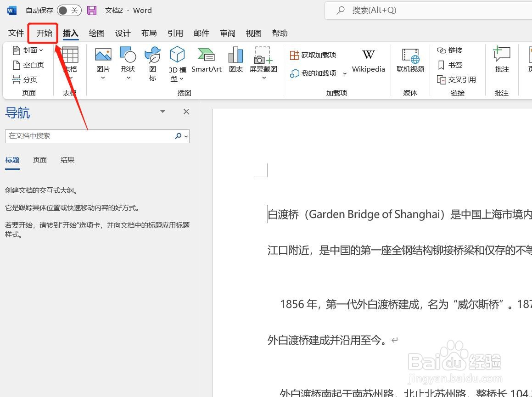
Task: Open the 文件 (File) menu tab
Action: (x=16, y=33)
